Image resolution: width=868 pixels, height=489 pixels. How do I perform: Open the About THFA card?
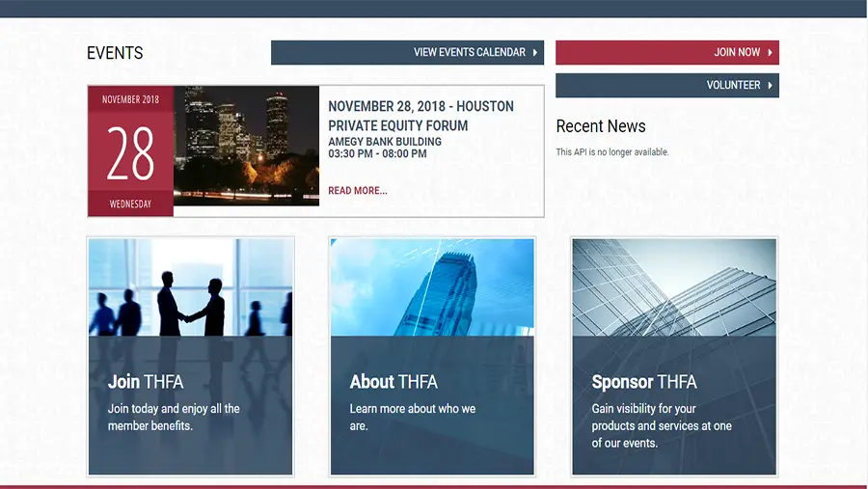(x=432, y=357)
